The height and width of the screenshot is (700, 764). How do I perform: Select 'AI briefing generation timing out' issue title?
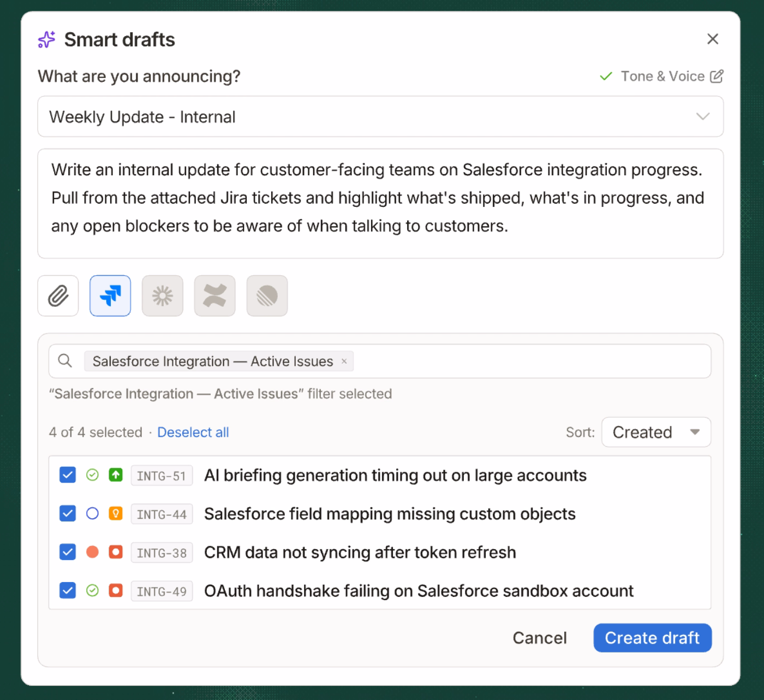[x=395, y=475]
